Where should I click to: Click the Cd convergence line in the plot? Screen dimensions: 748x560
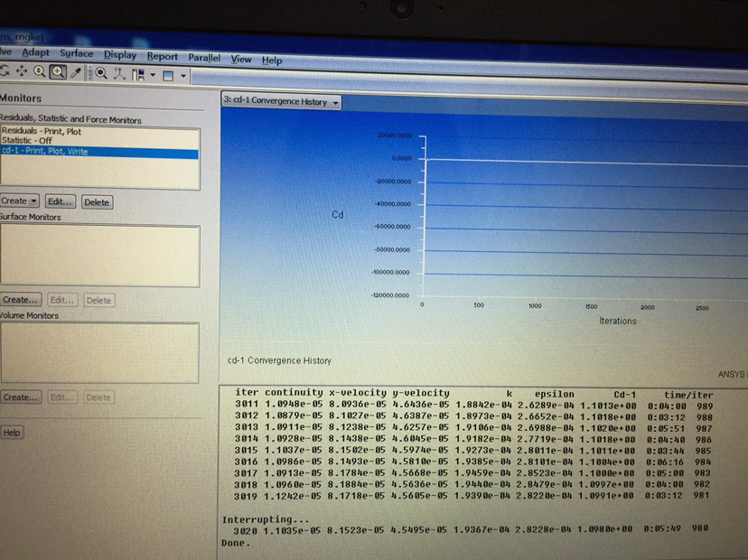click(x=587, y=163)
